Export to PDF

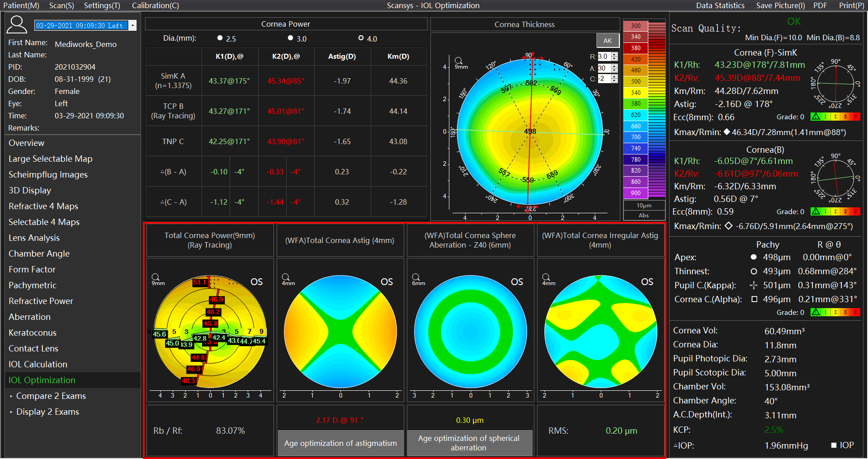pyautogui.click(x=820, y=5)
